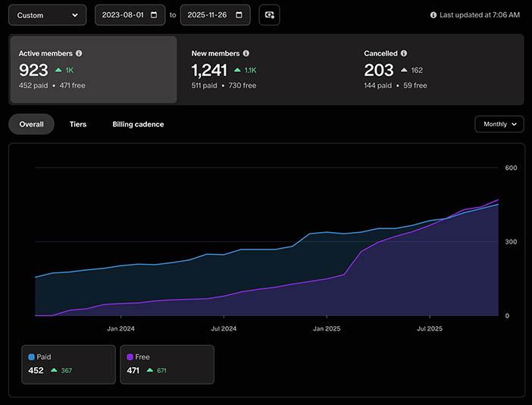Select the New members stat card
Screen dimensions: 532x405
coord(265,69)
